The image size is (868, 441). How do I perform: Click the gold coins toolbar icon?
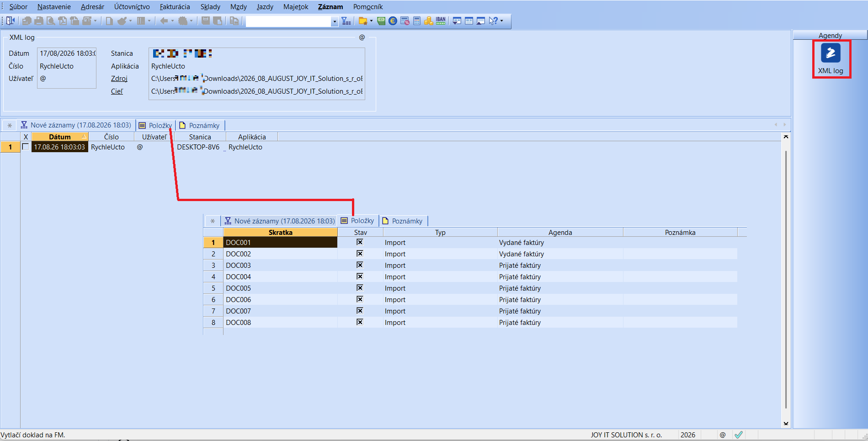428,21
